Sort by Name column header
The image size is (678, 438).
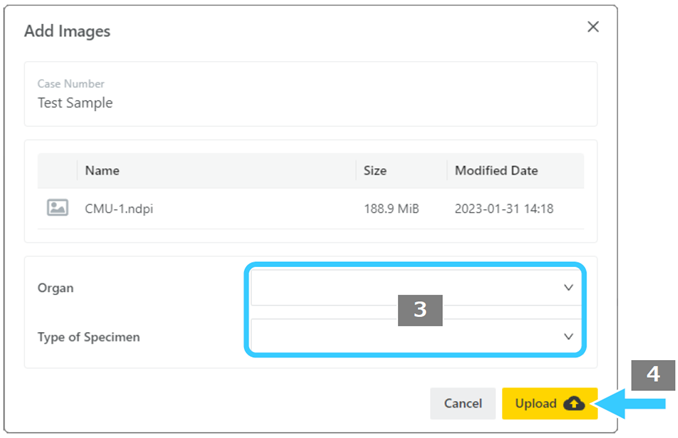click(x=102, y=170)
